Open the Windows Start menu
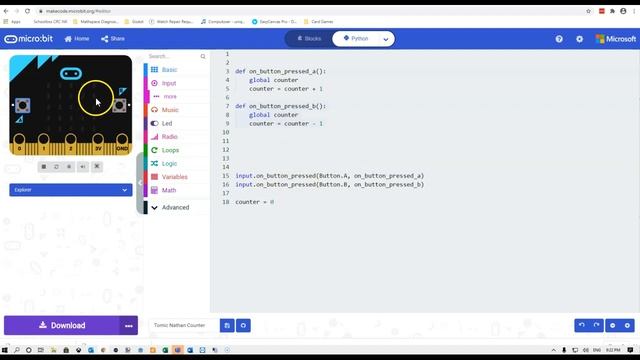 (5, 350)
